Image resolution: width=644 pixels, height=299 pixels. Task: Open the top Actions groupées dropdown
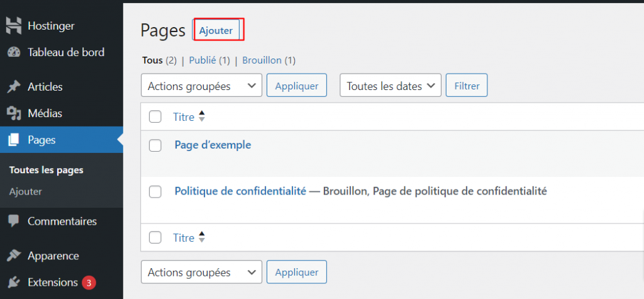coord(201,86)
